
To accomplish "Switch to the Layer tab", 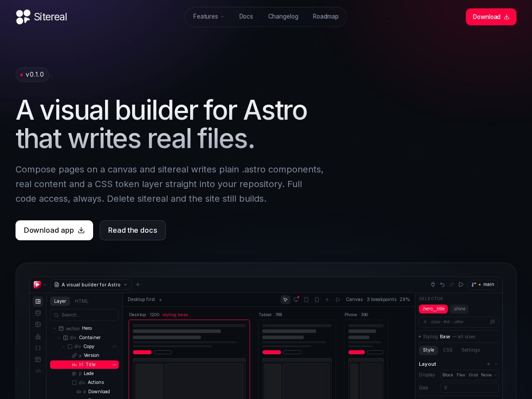I will click(x=60, y=301).
